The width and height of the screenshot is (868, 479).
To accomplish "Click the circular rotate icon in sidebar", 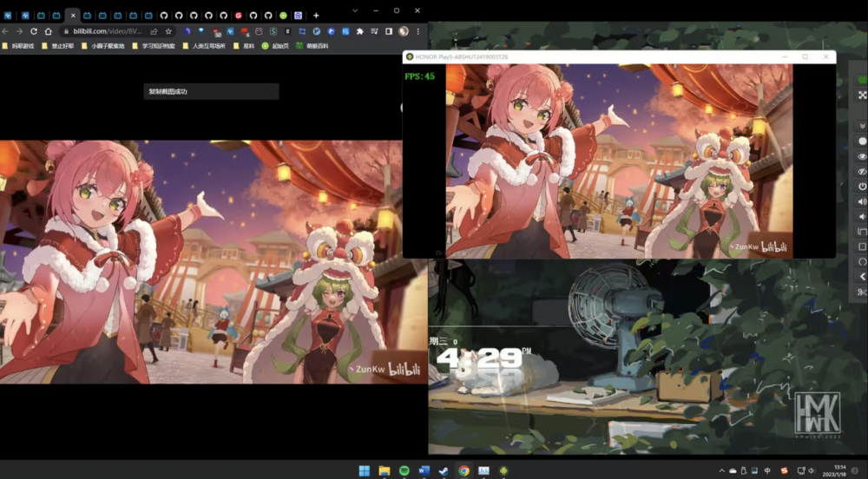I will pos(862,261).
